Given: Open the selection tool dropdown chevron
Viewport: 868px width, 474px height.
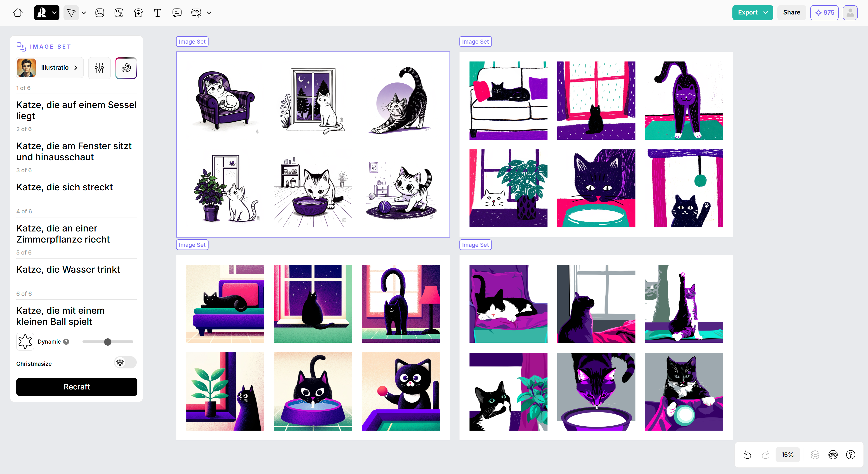Looking at the screenshot, I should (x=84, y=13).
